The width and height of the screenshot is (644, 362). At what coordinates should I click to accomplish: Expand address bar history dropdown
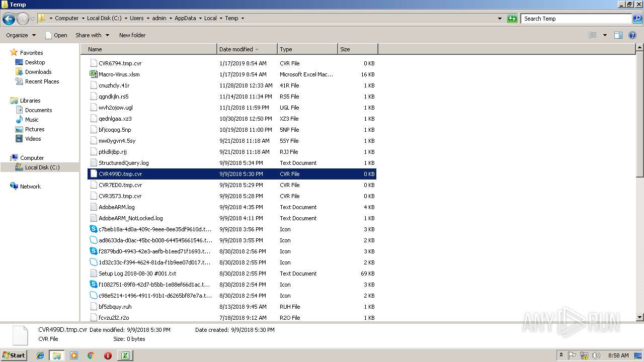[x=500, y=19]
